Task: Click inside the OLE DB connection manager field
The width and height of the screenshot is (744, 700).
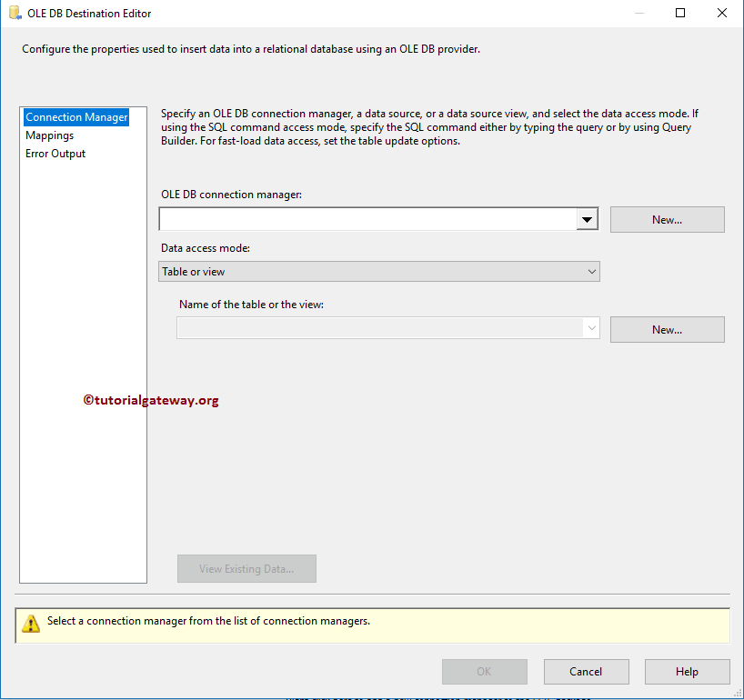Action: (x=367, y=219)
